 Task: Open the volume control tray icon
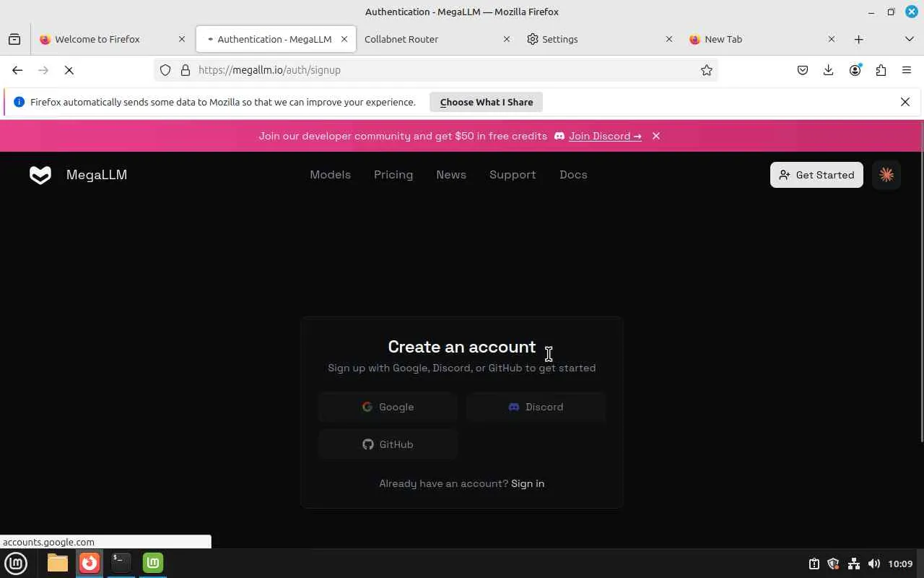[873, 564]
